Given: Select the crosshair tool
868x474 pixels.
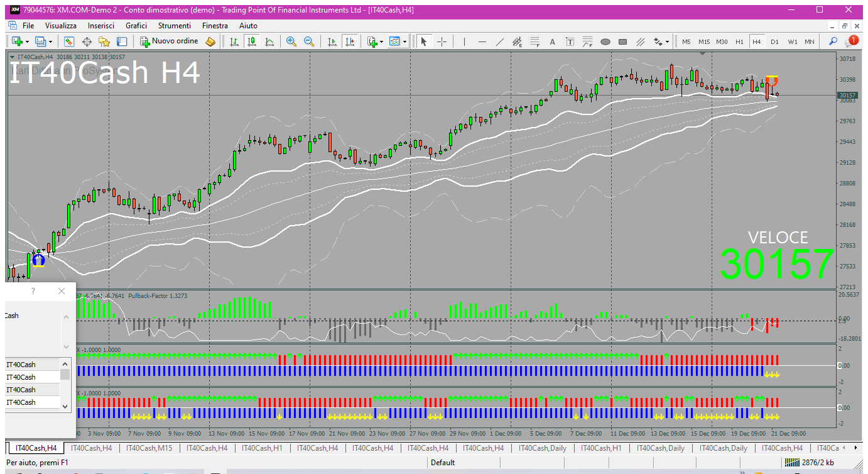Looking at the screenshot, I should 442,41.
